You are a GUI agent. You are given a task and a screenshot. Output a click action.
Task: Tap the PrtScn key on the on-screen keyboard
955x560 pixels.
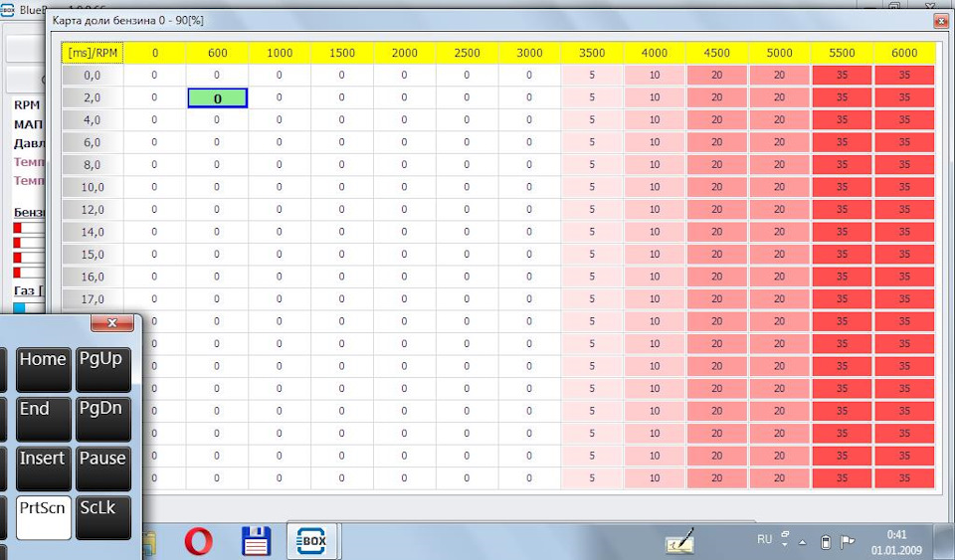43,517
